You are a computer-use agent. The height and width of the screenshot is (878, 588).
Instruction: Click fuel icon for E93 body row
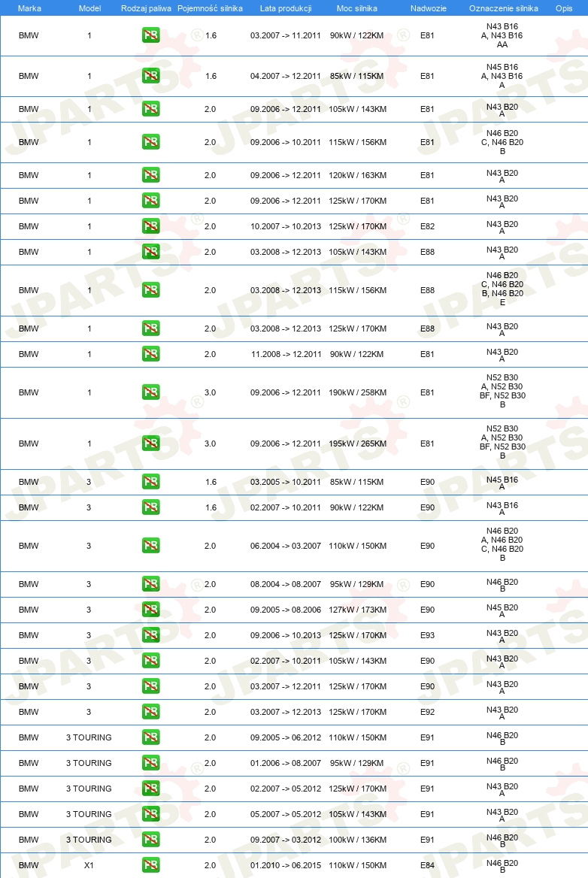point(150,635)
